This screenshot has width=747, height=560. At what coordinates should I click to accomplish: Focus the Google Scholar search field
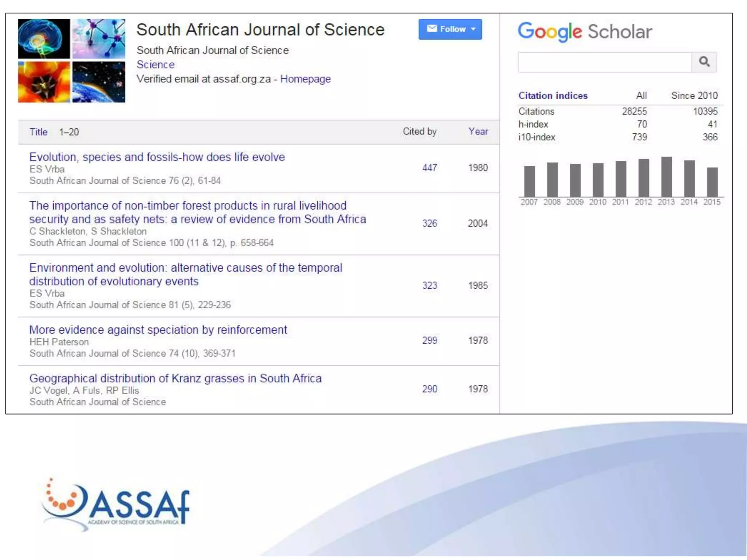coord(604,62)
